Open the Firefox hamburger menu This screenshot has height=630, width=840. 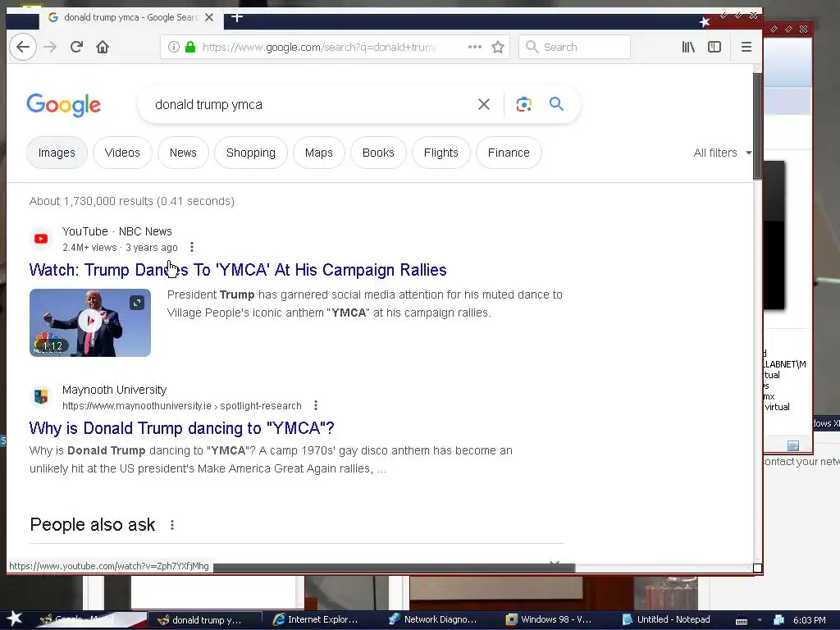click(x=746, y=47)
